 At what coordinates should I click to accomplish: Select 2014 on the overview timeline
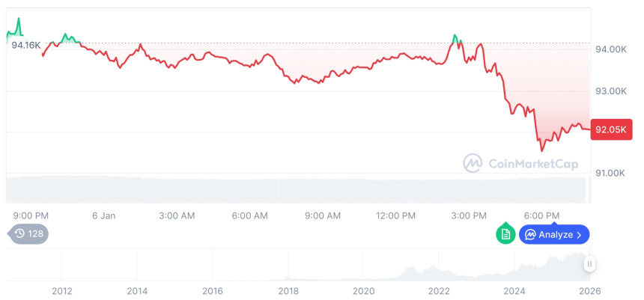(137, 290)
